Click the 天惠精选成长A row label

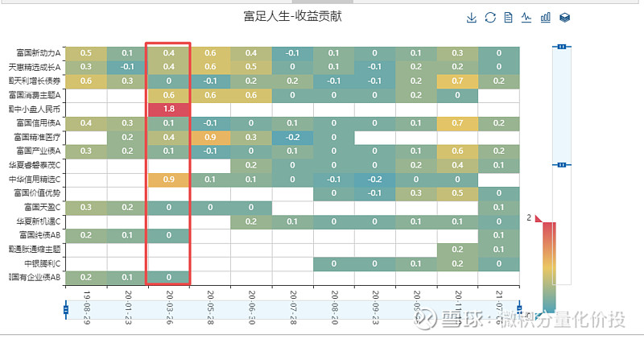point(35,67)
